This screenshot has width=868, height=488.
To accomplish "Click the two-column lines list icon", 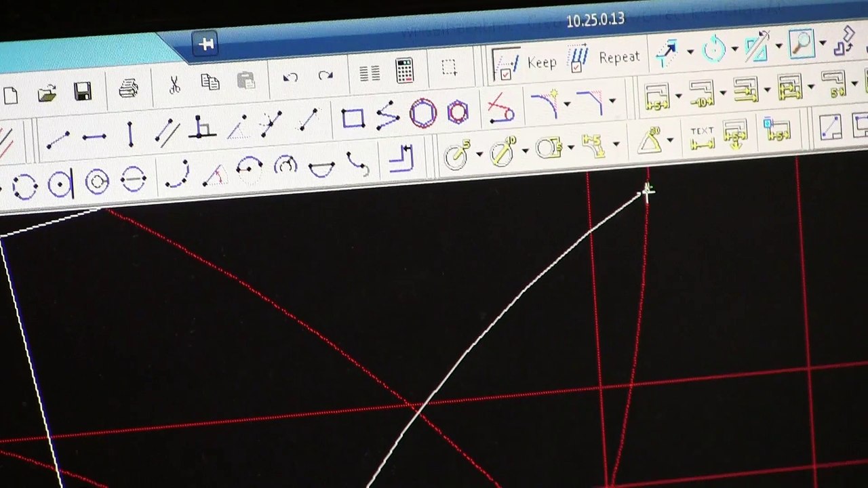I will [370, 73].
